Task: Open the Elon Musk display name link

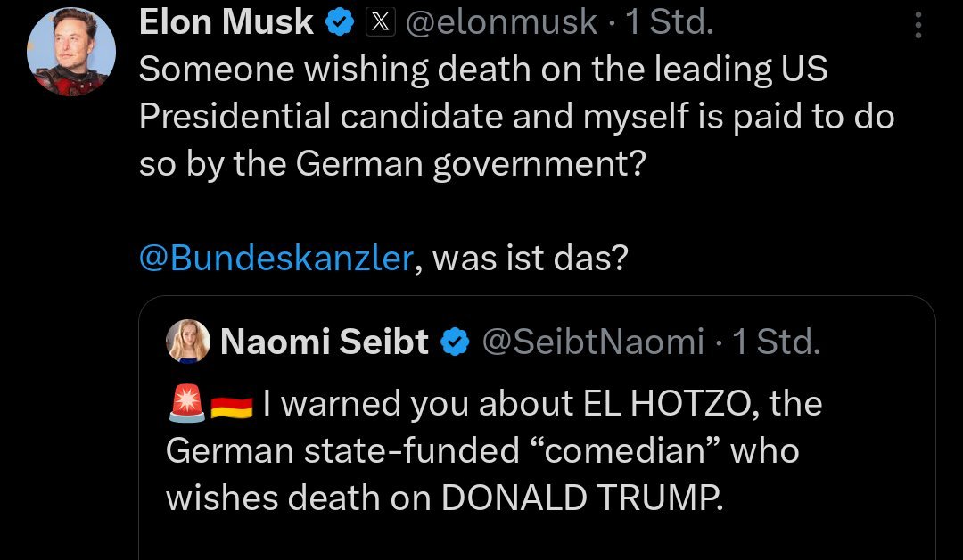Action: tap(226, 23)
